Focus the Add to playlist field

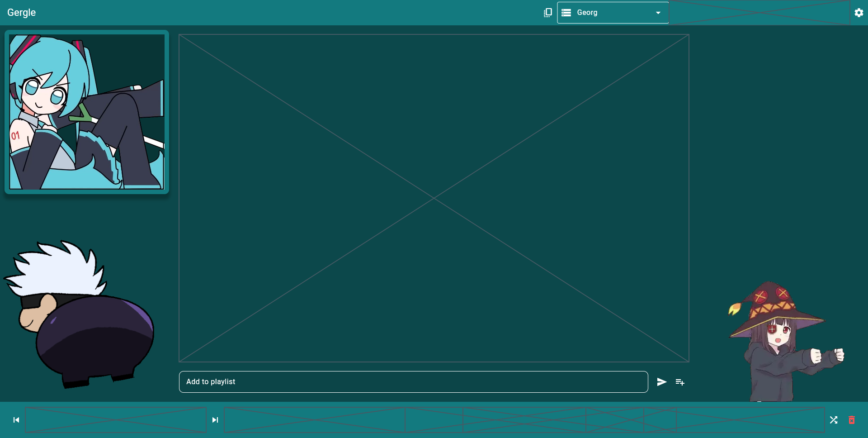[x=413, y=382]
